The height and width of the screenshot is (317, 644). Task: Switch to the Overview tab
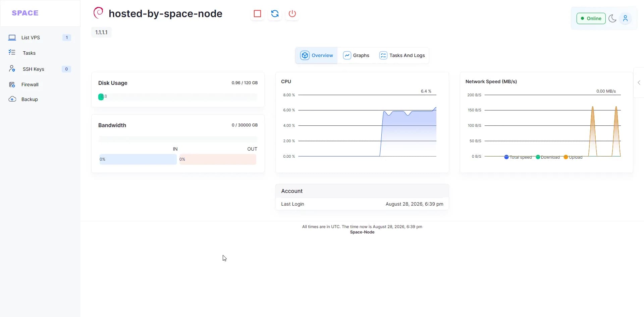pyautogui.click(x=316, y=55)
